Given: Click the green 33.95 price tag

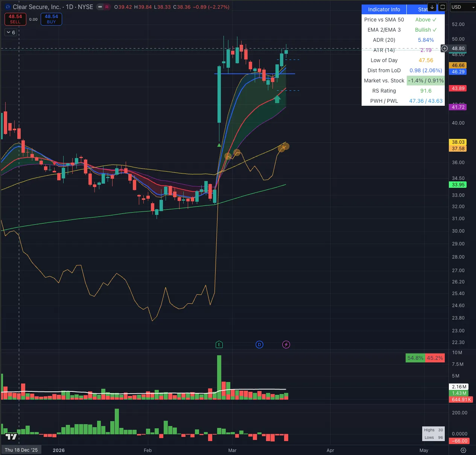Looking at the screenshot, I should pos(458,184).
